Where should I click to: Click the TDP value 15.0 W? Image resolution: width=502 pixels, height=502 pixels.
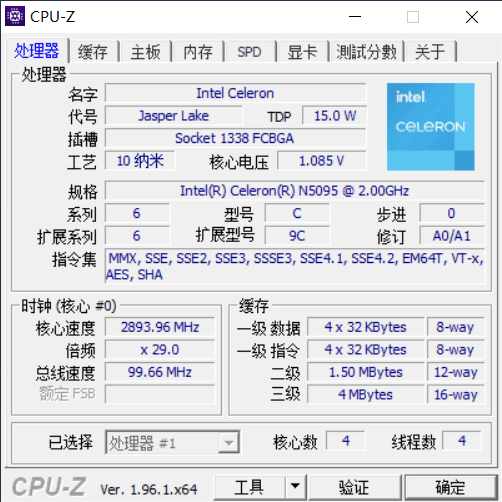click(335, 116)
